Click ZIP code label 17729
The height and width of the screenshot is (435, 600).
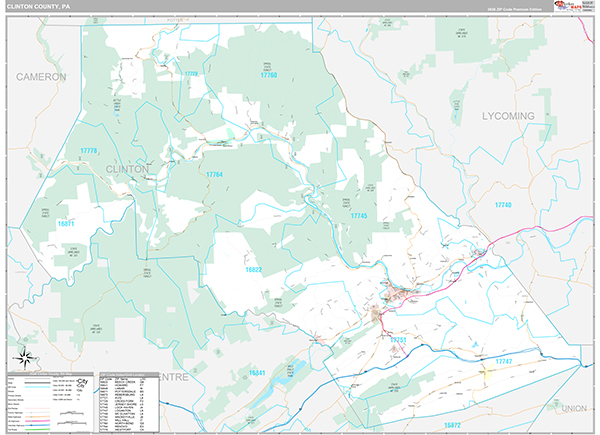point(191,74)
